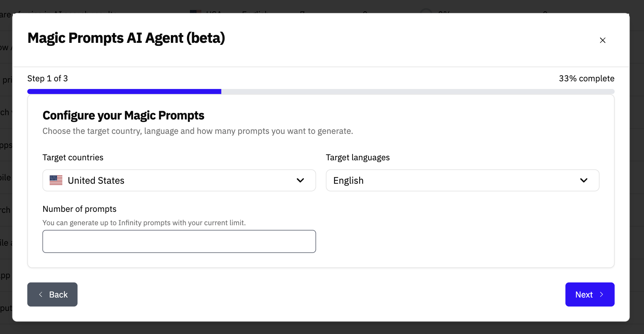Click the right arrow on Next button
644x334 pixels.
click(x=602, y=295)
